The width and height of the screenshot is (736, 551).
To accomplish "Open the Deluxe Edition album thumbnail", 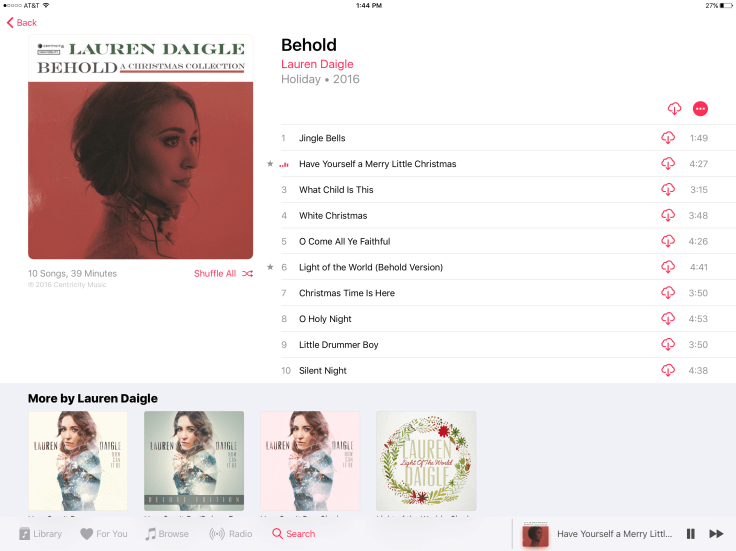I will [194, 461].
